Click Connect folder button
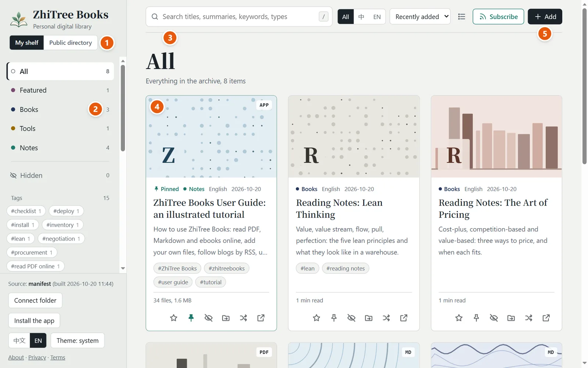 [x=35, y=300]
